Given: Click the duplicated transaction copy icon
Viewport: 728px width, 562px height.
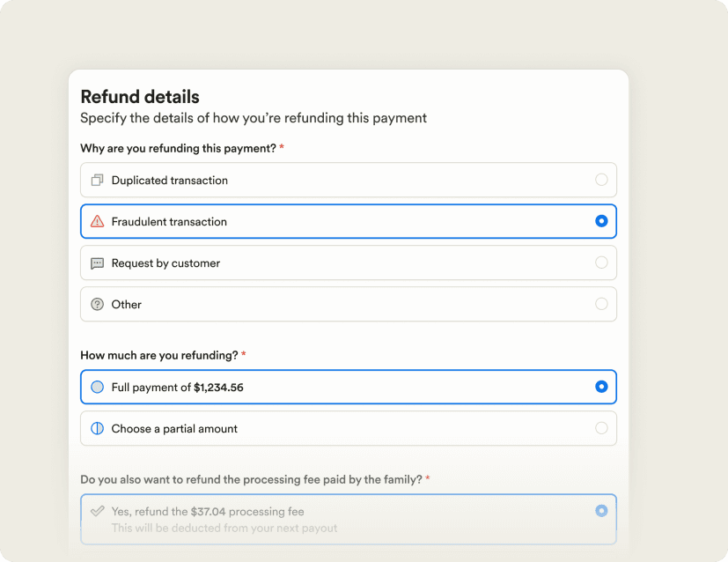Looking at the screenshot, I should point(99,180).
